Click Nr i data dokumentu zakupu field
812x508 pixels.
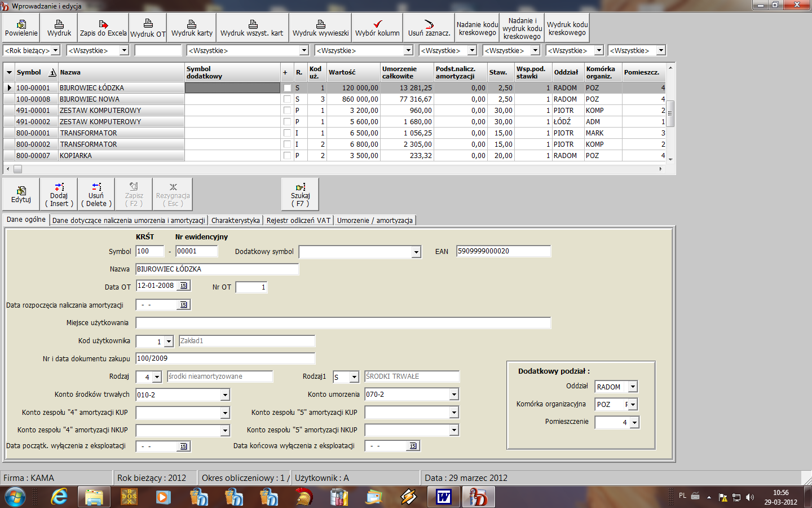pos(226,358)
